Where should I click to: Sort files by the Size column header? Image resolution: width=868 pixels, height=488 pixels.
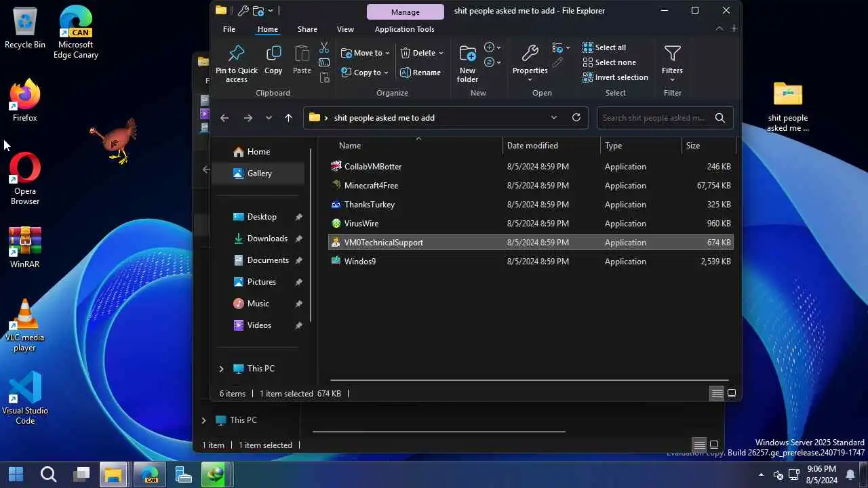tap(708, 146)
